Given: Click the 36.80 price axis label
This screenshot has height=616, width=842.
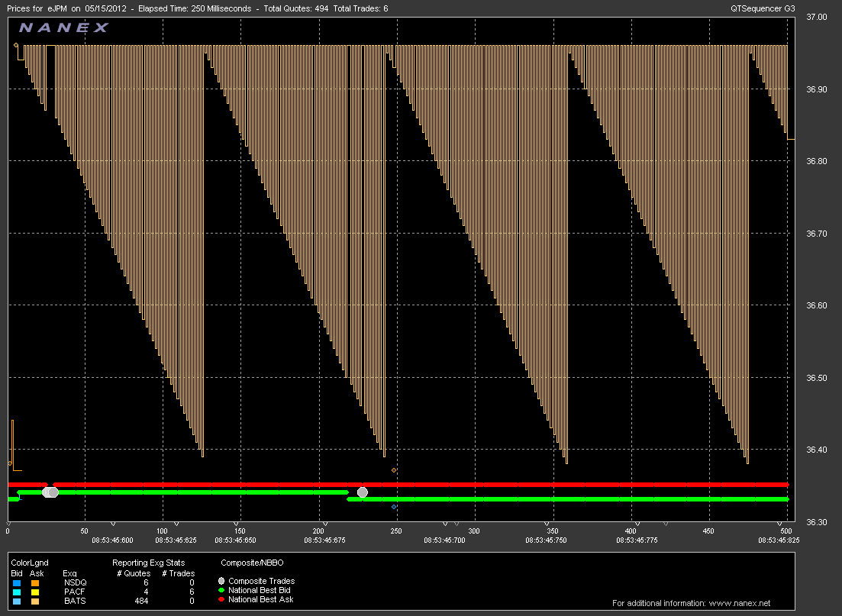Looking at the screenshot, I should coord(817,161).
